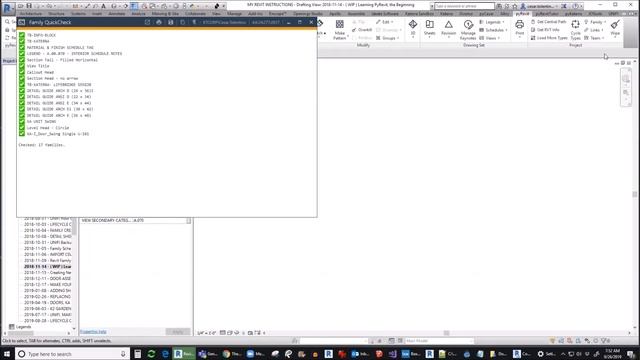The height and width of the screenshot is (360, 640).
Task: Open the Legends dropdown
Action: coord(492,22)
